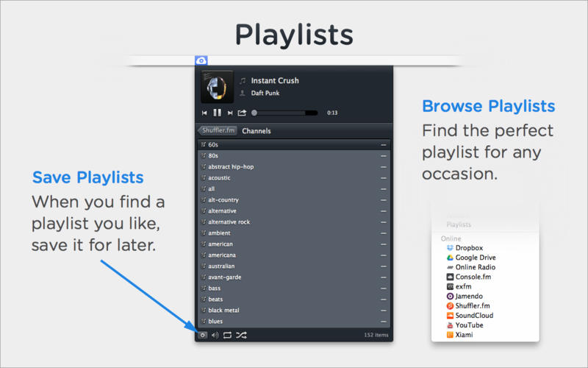The image size is (588, 368).
Task: Open SoundCloud source
Action: point(470,316)
